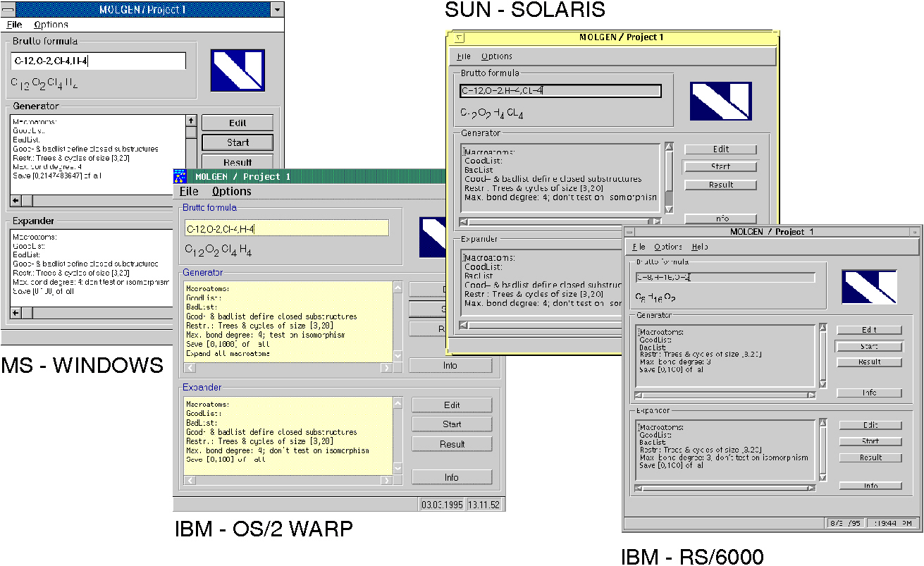Screen dimensions: 924x566
Task: Click Generator horizontal scroll-left arrow, MS-Windows window
Action: (16, 201)
